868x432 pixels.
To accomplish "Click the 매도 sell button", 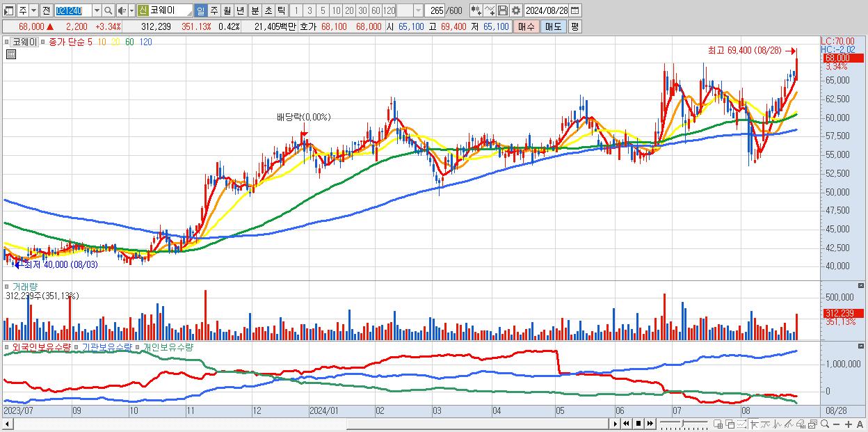I will point(553,26).
